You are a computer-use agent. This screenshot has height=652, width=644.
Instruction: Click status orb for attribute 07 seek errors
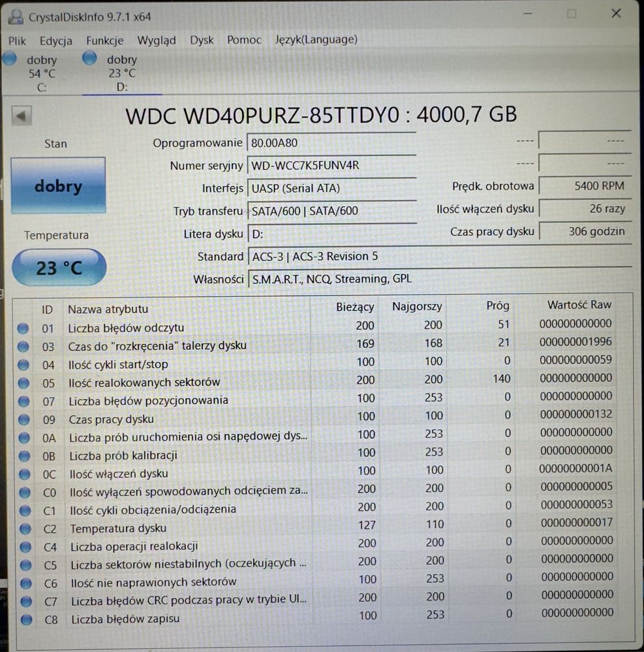pos(23,401)
